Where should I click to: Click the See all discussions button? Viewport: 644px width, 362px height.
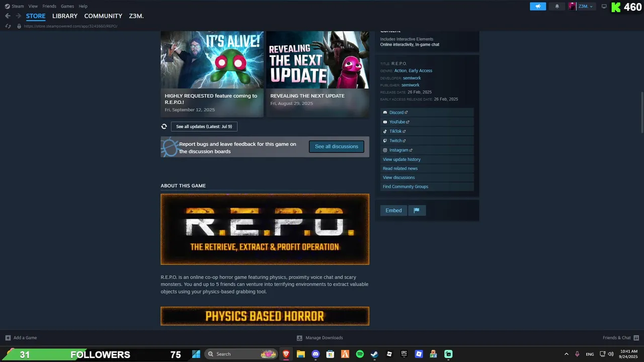337,146
